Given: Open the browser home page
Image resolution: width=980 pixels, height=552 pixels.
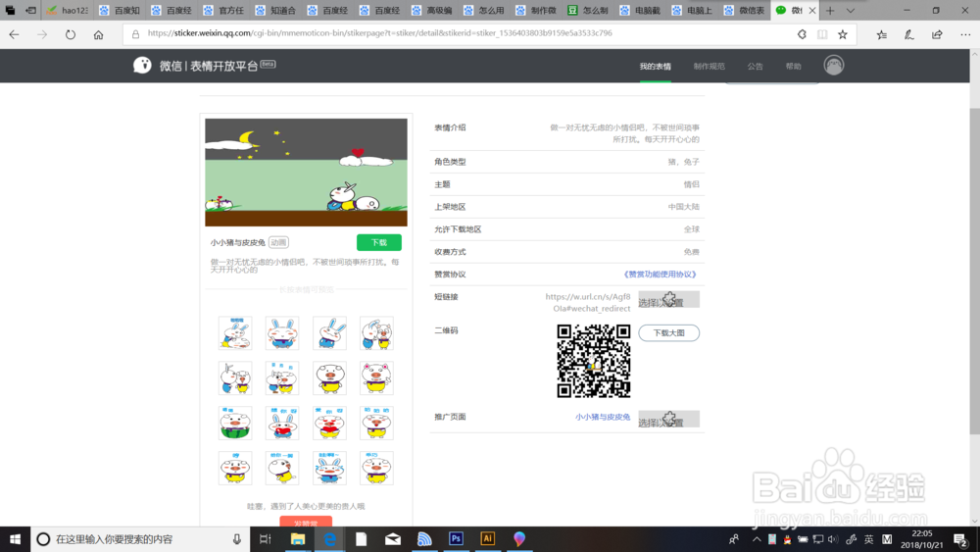Looking at the screenshot, I should tap(98, 35).
